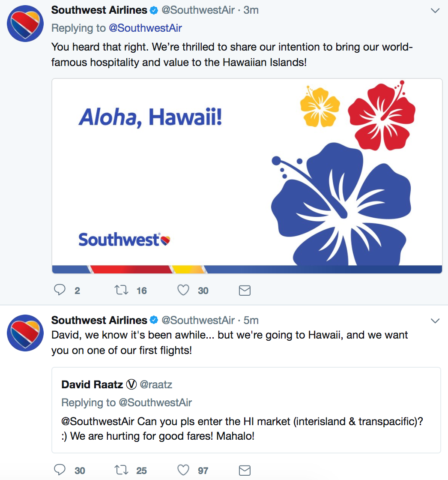Retweet the Aloha Hawaii announcement tweet
The width and height of the screenshot is (448, 480).
click(121, 290)
